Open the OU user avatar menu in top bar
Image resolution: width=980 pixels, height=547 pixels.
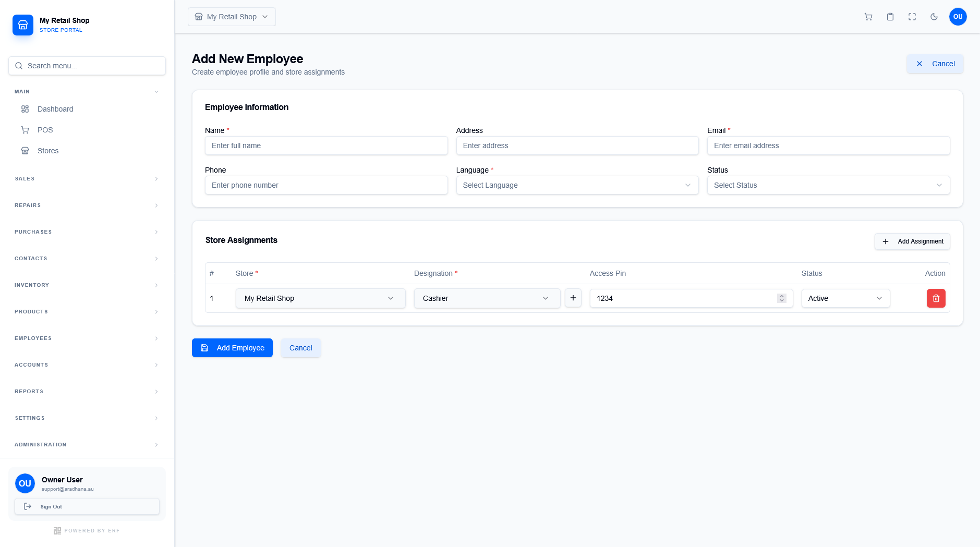958,17
